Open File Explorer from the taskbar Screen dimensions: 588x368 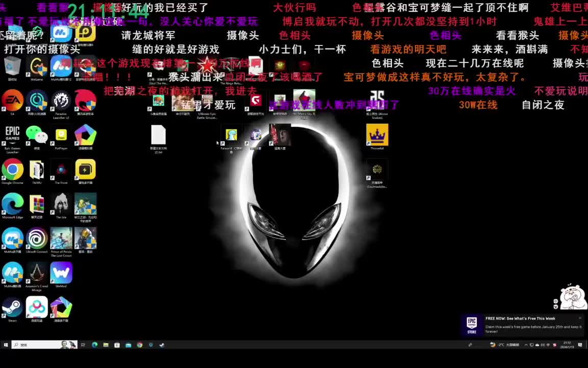[x=106, y=344]
